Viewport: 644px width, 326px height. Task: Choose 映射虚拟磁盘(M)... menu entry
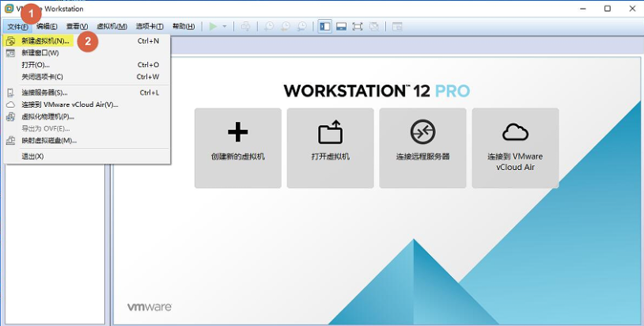pyautogui.click(x=87, y=140)
